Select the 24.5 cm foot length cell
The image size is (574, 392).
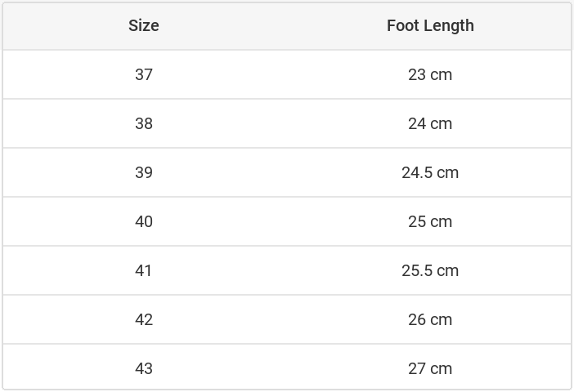click(430, 172)
